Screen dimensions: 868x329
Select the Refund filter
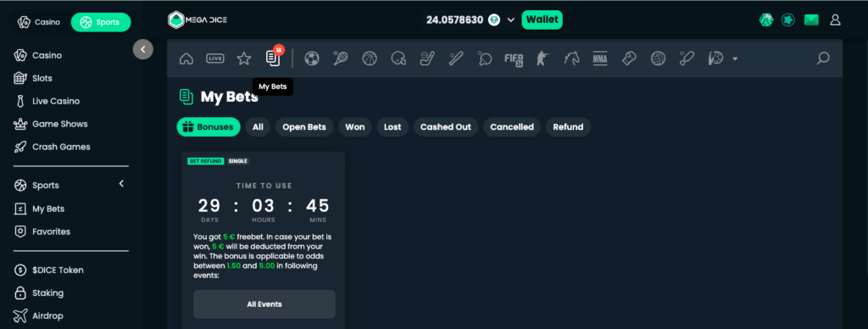pyautogui.click(x=568, y=127)
